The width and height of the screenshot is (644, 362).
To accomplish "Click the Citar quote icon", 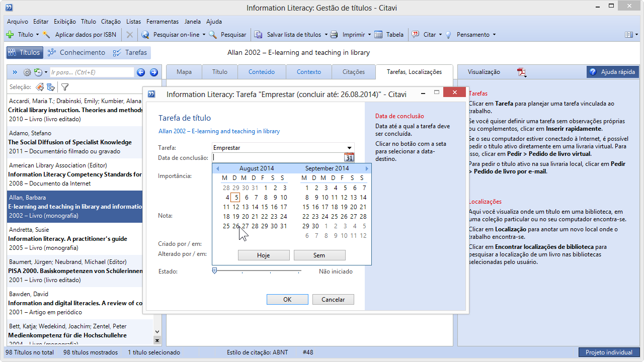I will point(416,35).
